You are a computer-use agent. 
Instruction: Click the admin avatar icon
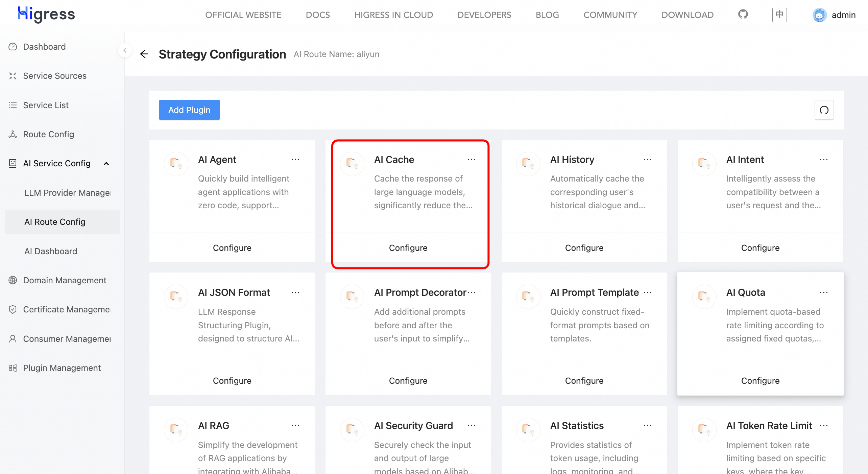coord(819,15)
